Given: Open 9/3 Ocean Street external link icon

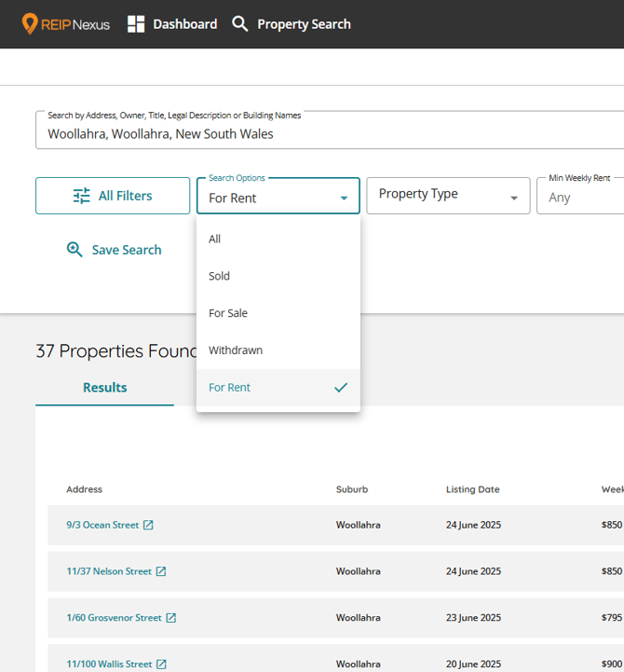Looking at the screenshot, I should pos(148,525).
